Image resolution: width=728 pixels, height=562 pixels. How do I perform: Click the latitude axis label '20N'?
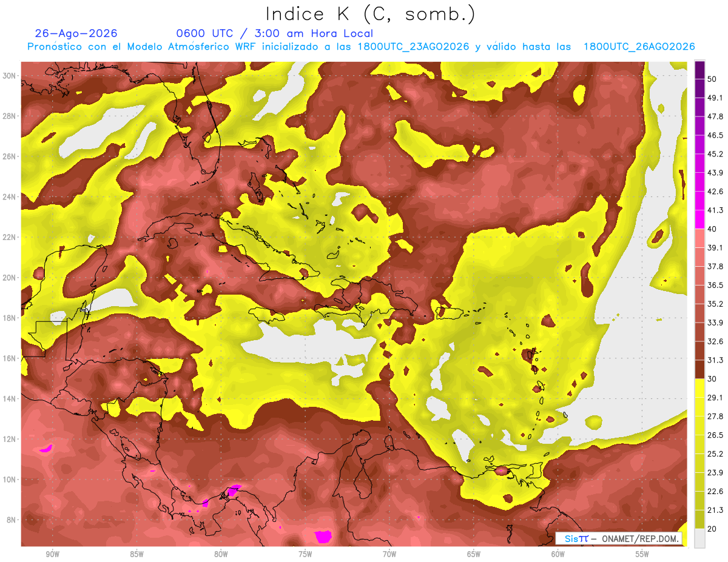point(10,277)
